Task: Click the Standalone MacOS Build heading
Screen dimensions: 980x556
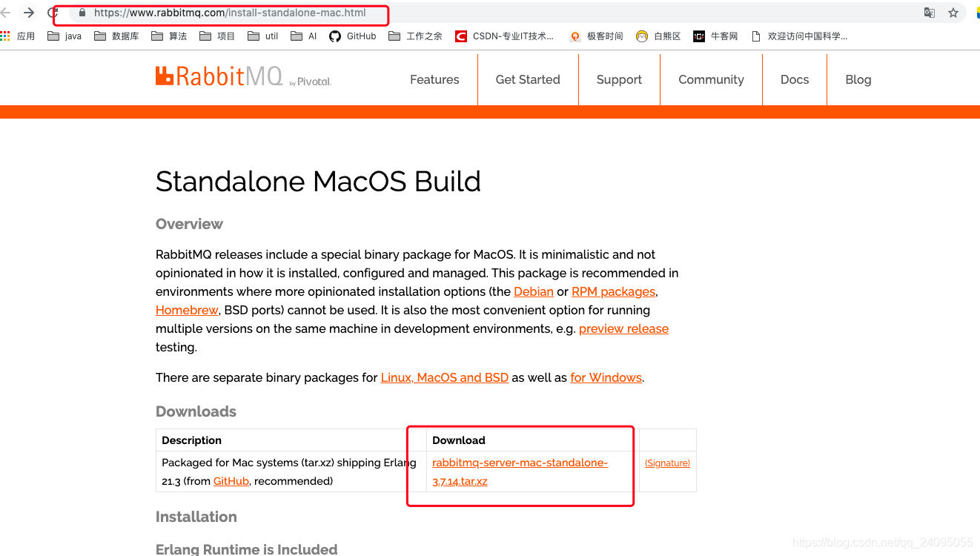Action: point(318,182)
